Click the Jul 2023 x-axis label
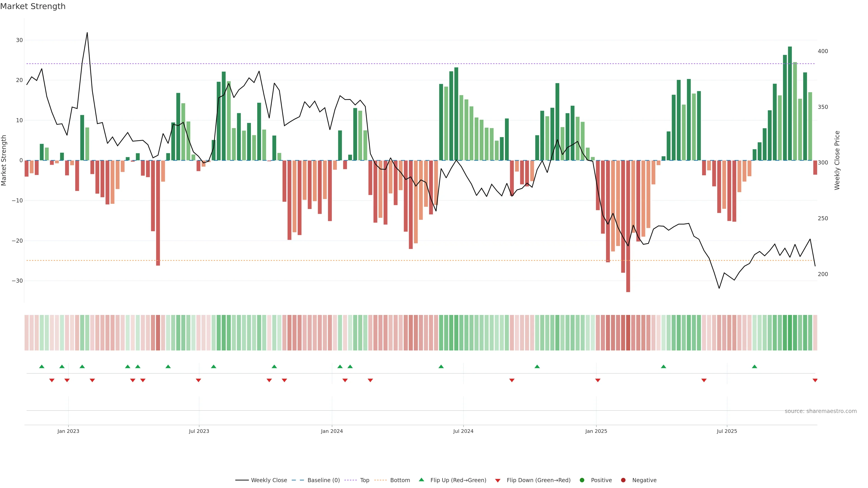The height and width of the screenshot is (488, 868). (199, 431)
